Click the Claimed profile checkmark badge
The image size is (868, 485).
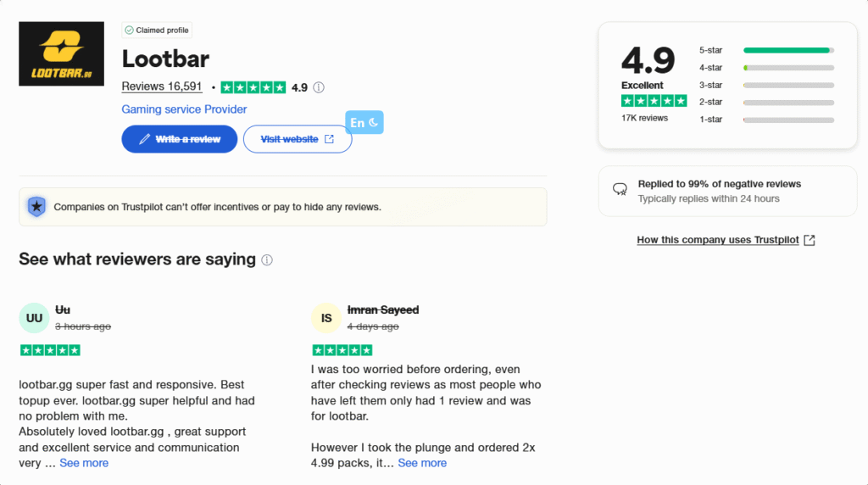[x=157, y=30]
